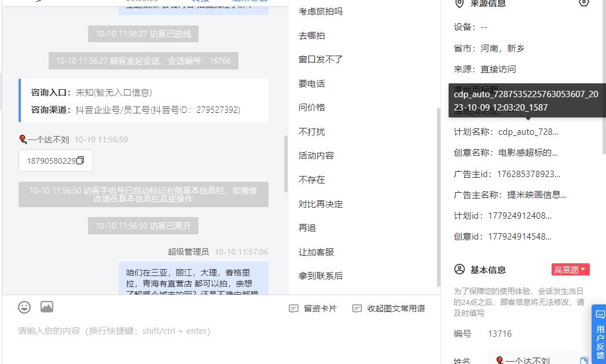
Task: Select quick reply 不打扰
Action: pos(311,132)
